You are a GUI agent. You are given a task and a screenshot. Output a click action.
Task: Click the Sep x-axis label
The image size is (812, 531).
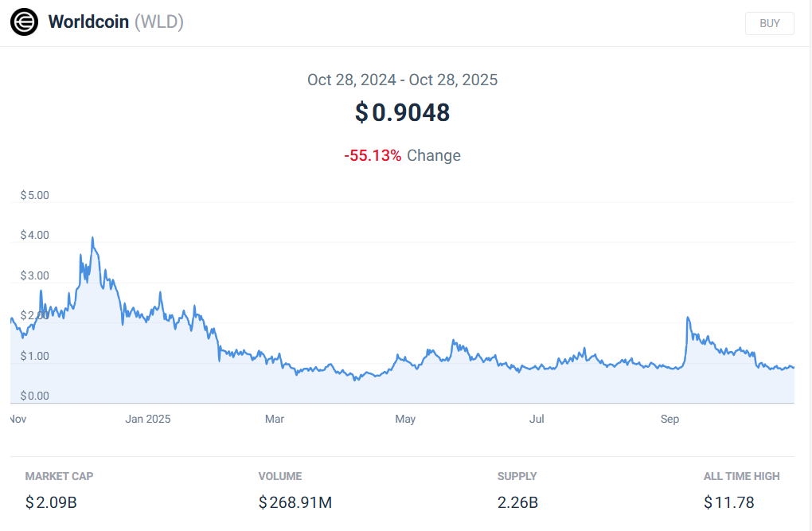670,419
